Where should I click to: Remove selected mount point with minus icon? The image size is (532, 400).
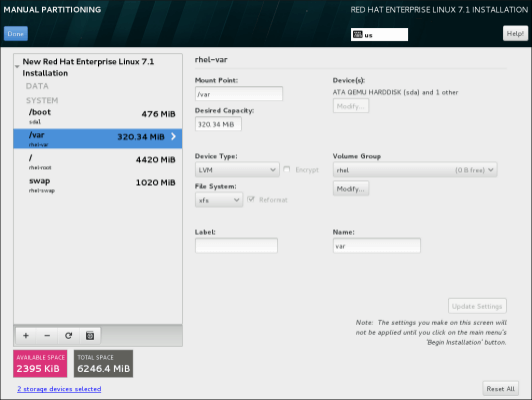[47, 336]
